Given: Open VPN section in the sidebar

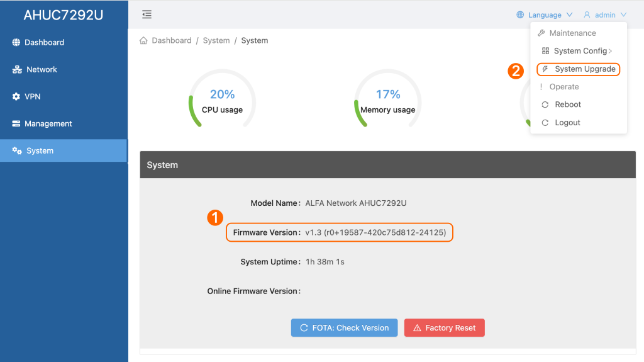Looking at the screenshot, I should (64, 97).
